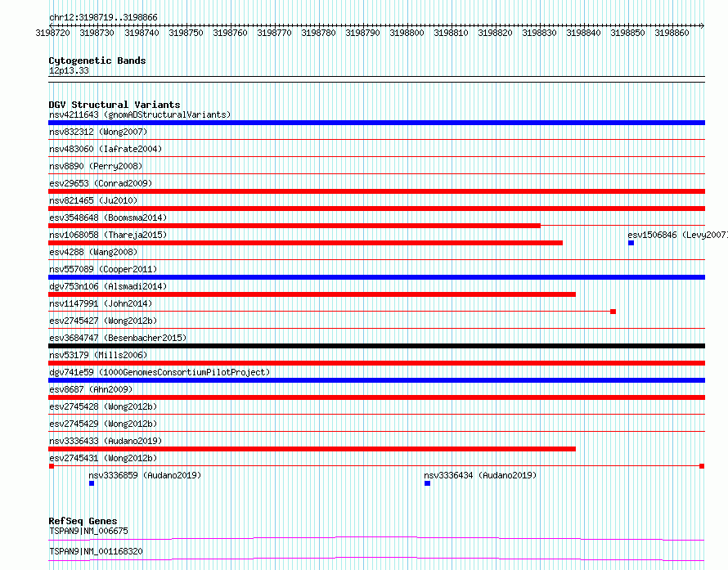Select the red esv3548648 variant bar
This screenshot has height=570, width=728.
(294, 226)
